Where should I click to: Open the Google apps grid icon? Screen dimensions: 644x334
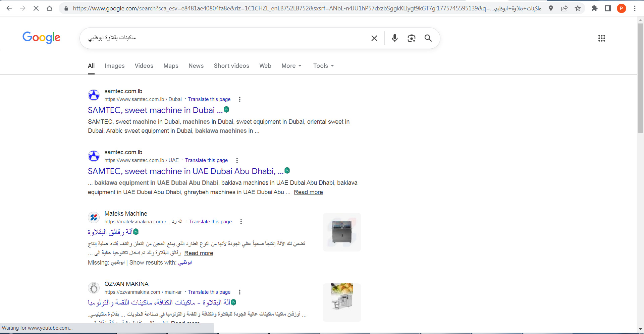click(602, 38)
